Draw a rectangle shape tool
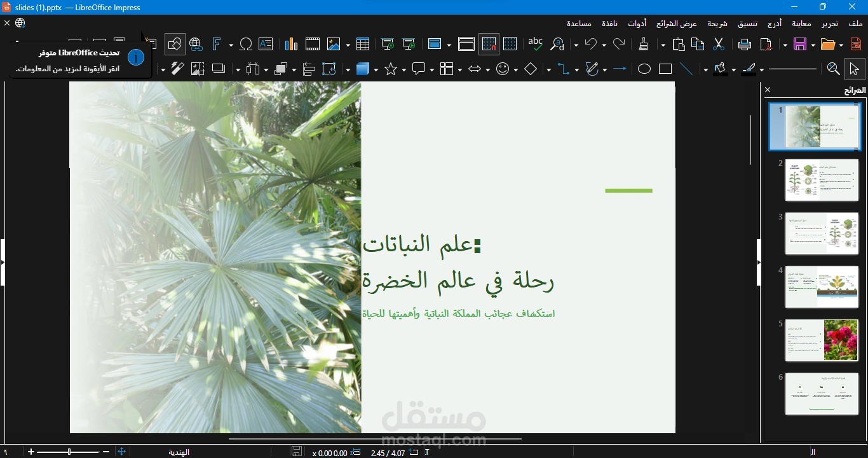Image resolution: width=868 pixels, height=458 pixels. pos(665,69)
